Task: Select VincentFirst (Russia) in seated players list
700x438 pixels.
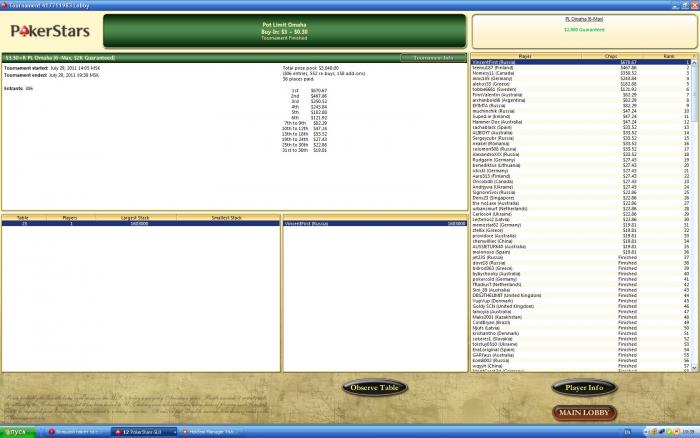Action: pyautogui.click(x=375, y=223)
